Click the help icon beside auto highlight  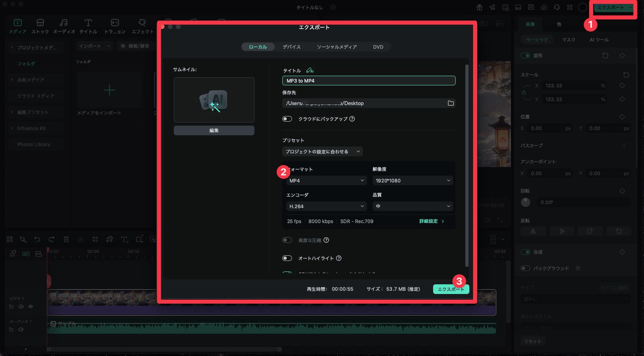tap(339, 258)
